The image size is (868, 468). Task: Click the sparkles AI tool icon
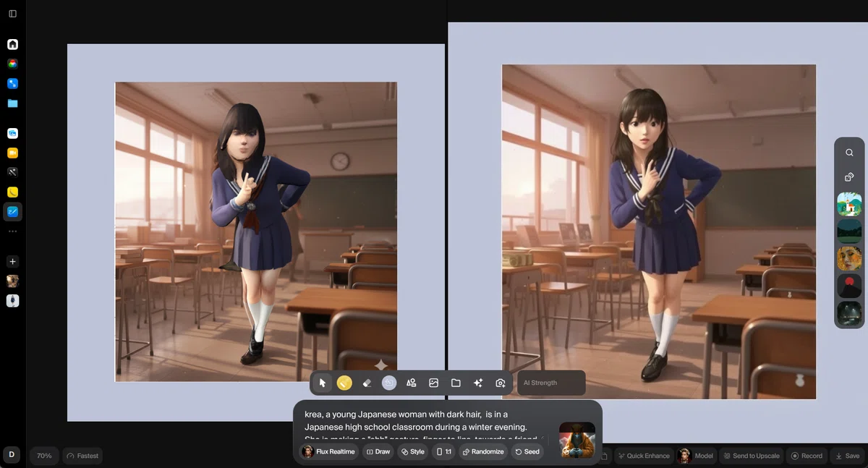478,383
